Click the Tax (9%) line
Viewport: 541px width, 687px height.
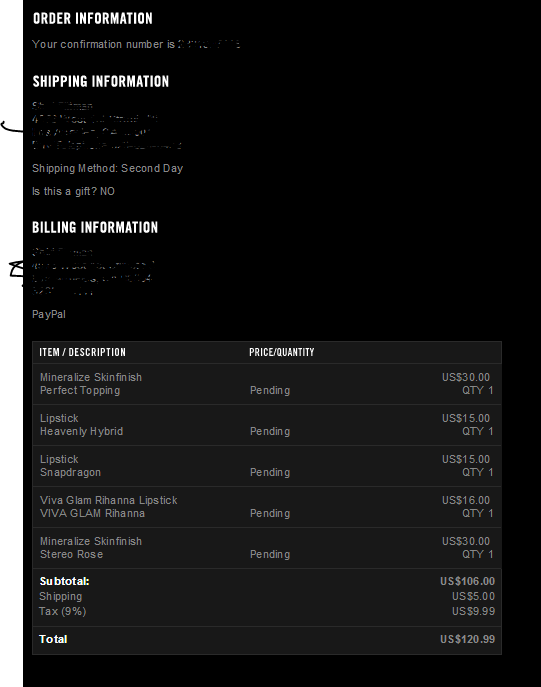[63, 611]
